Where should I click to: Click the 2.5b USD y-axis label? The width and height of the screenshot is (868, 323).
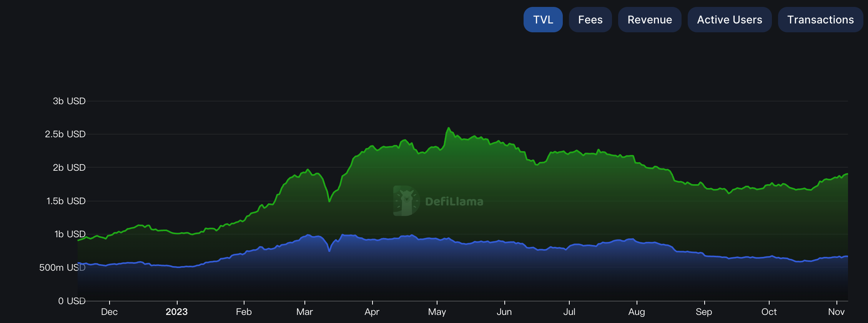pos(65,134)
